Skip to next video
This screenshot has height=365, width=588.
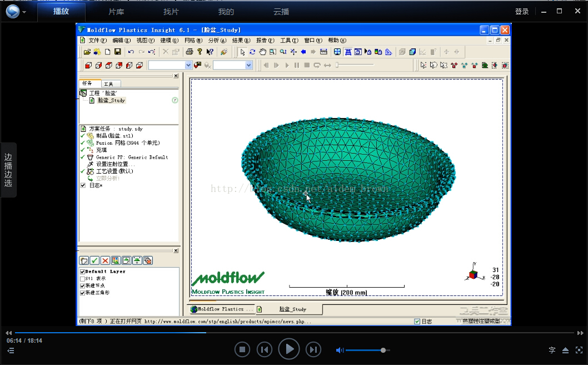(x=313, y=350)
